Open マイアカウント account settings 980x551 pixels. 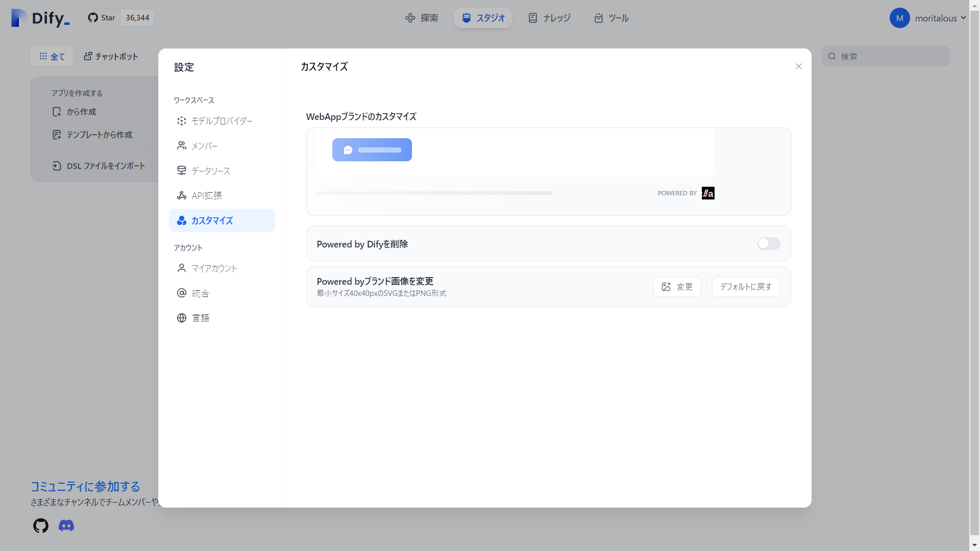pos(214,268)
